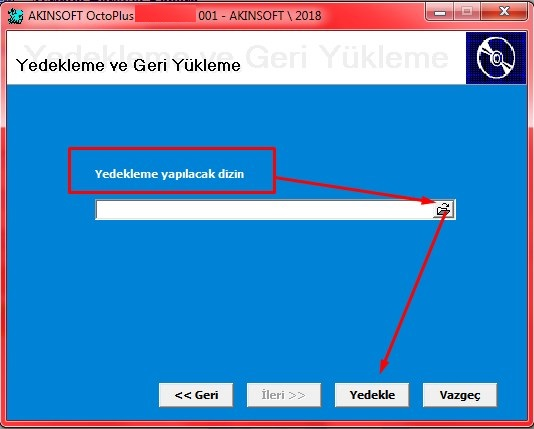Open the AKINSOFT app icon in title bar

click(15, 16)
